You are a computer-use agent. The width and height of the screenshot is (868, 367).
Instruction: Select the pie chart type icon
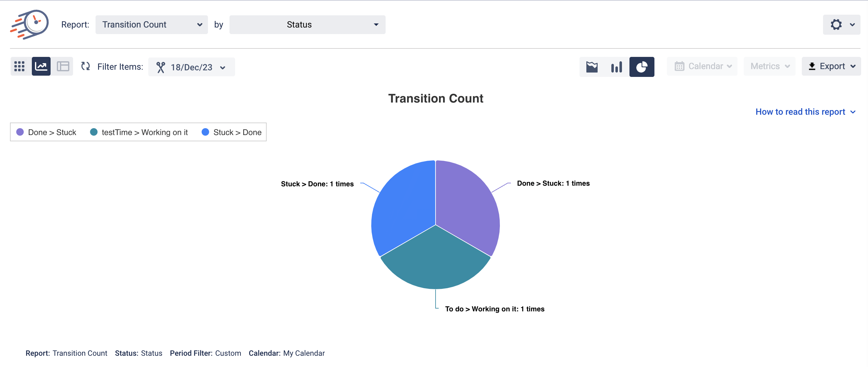coord(642,67)
